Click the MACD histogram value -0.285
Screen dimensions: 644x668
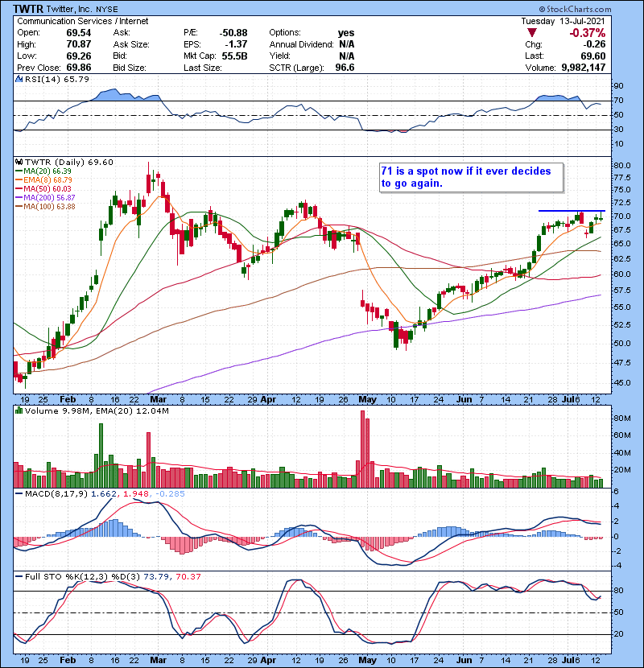[170, 493]
